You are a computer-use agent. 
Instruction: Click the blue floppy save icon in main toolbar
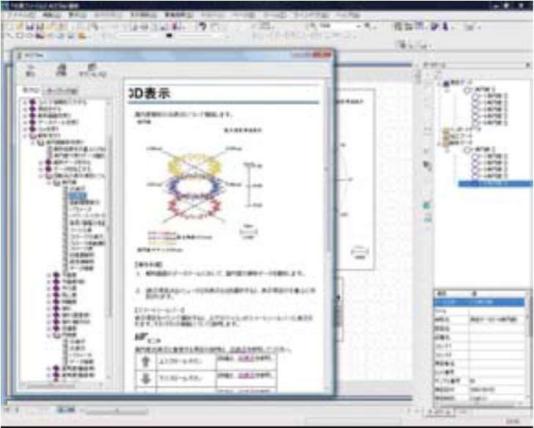pos(31,26)
